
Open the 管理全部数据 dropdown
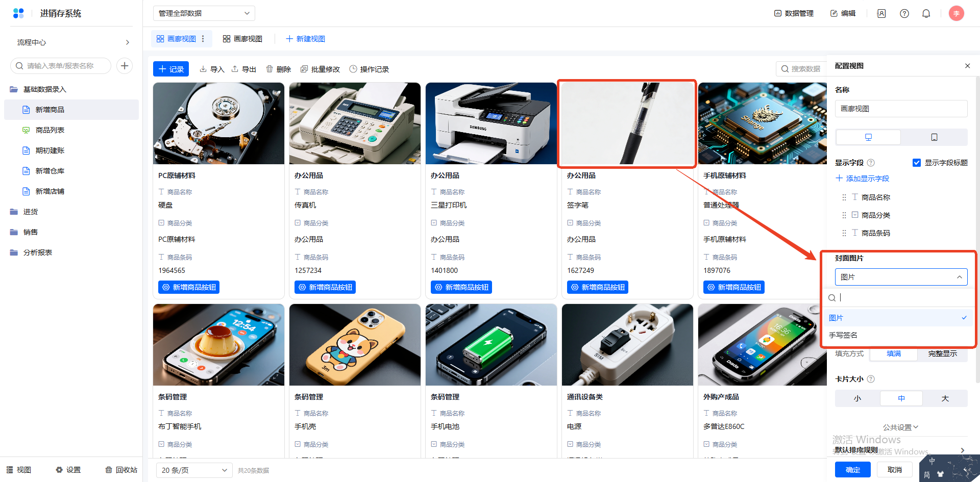point(204,13)
